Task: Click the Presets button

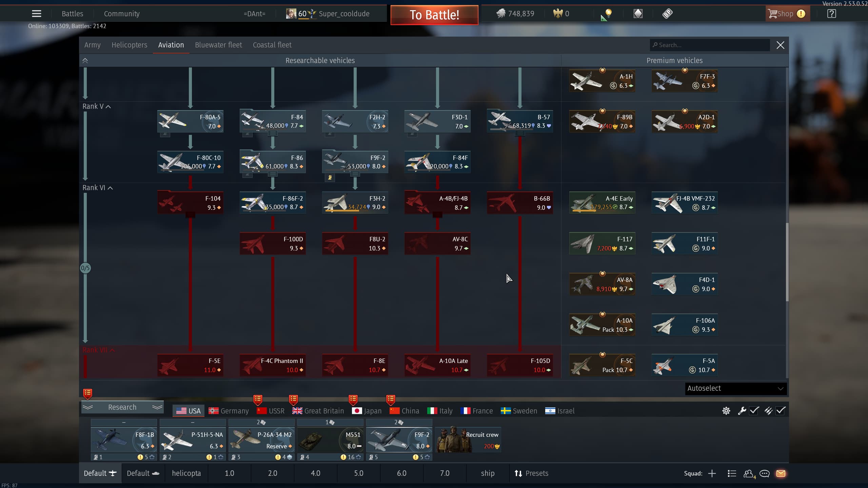Action: (531, 473)
